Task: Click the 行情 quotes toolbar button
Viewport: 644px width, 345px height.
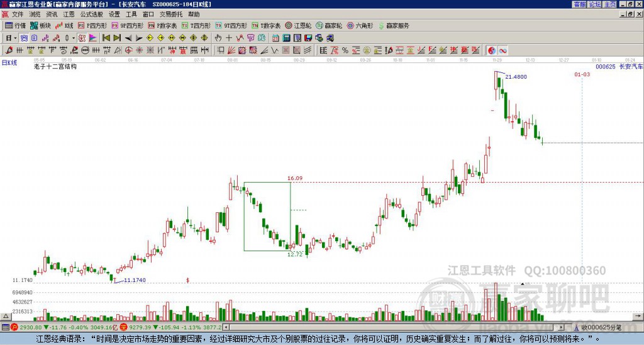Action: 16,25
